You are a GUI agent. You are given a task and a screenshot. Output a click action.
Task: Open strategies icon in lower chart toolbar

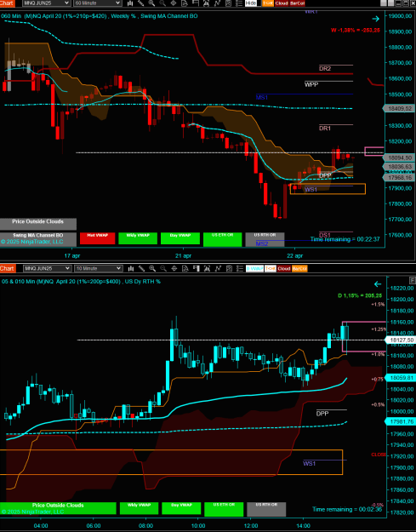[x=218, y=268]
